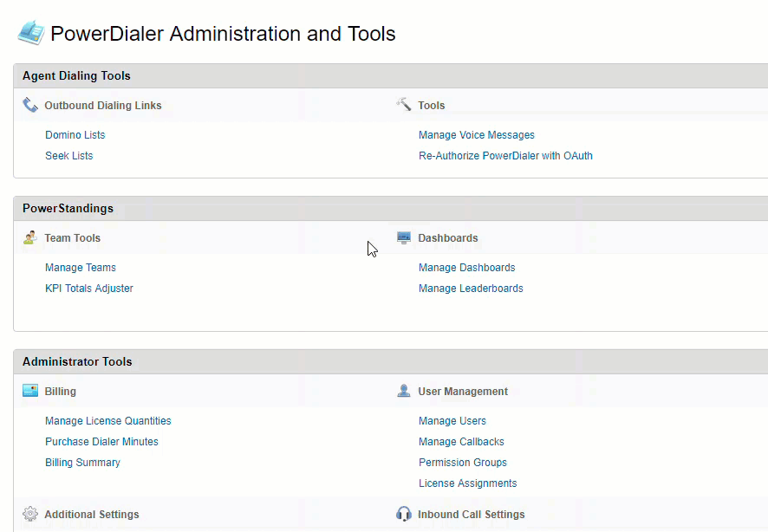Select the Outbound Dialing Links phone icon
Image resolution: width=768 pixels, height=532 pixels.
(x=29, y=104)
